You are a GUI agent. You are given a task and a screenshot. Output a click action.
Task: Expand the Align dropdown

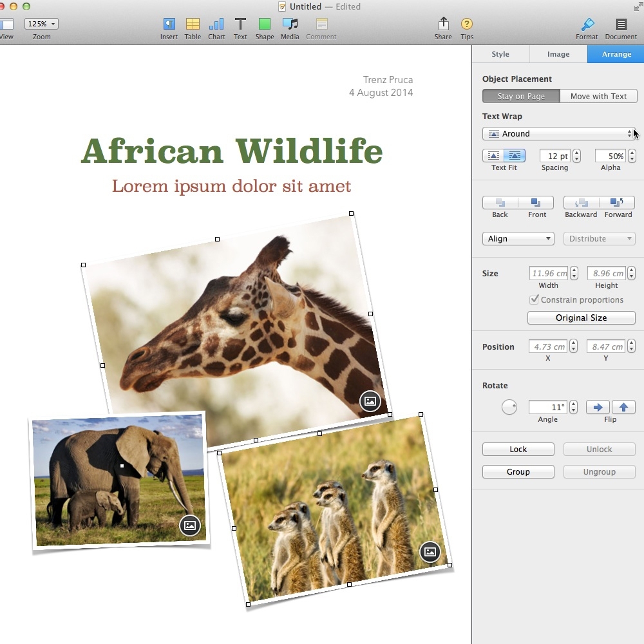pyautogui.click(x=518, y=238)
